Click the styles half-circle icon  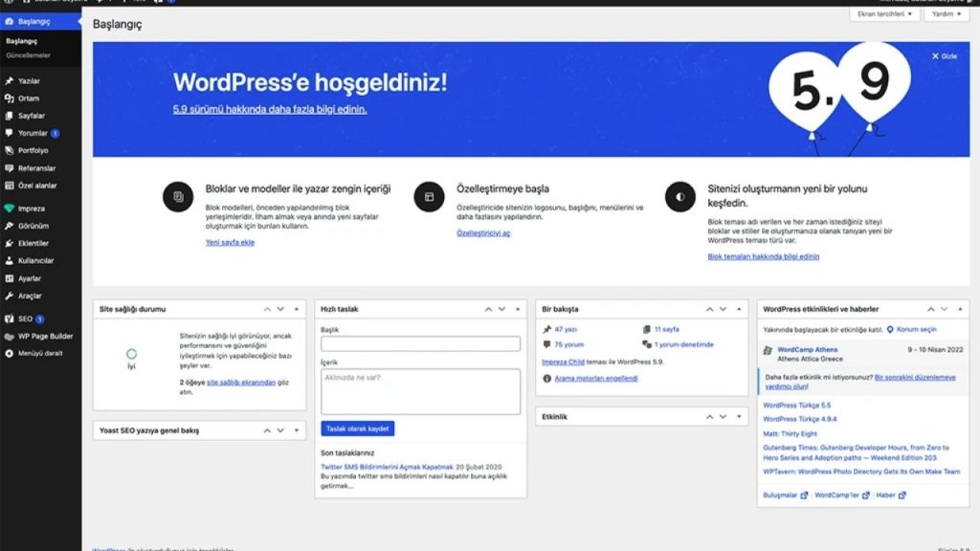(x=680, y=197)
